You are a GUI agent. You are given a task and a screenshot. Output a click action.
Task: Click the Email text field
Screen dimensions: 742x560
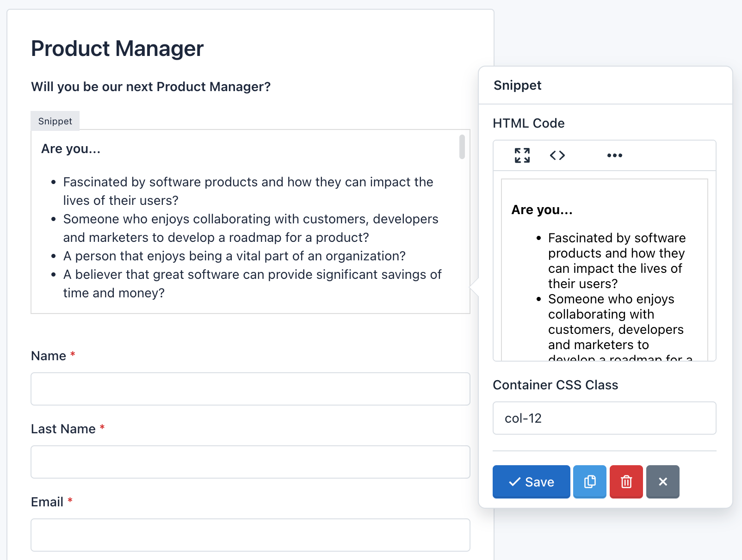pos(250,535)
